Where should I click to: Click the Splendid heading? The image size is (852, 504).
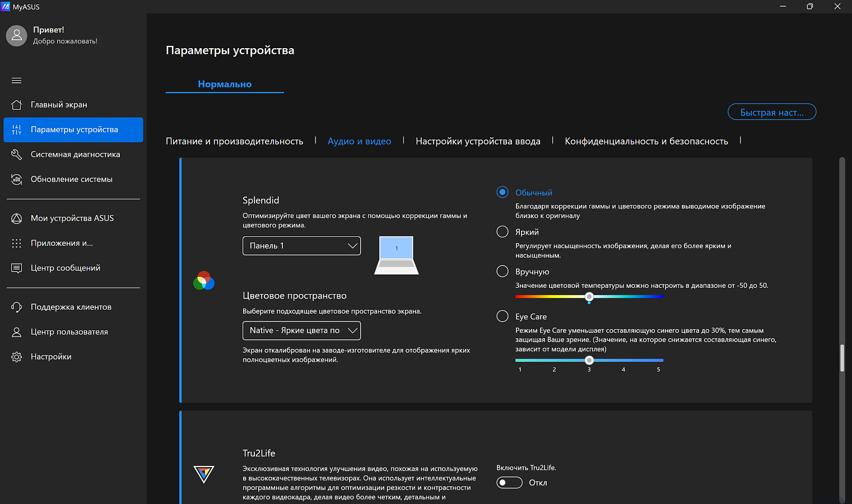coord(261,200)
